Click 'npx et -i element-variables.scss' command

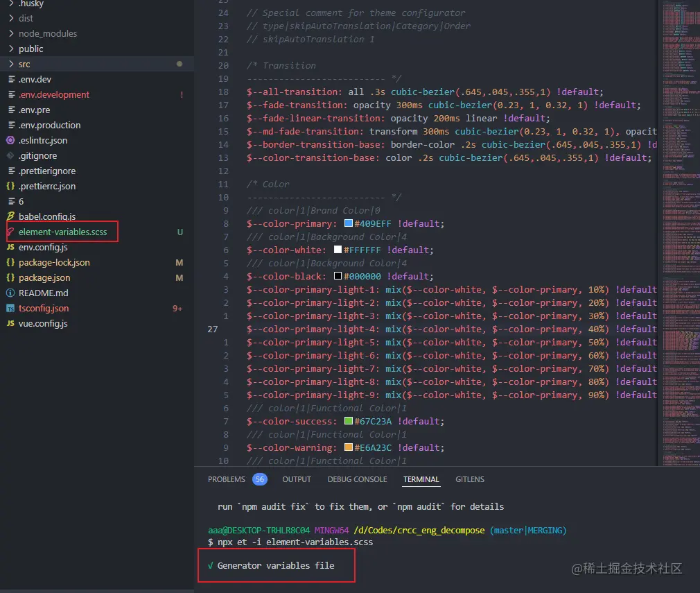click(295, 542)
